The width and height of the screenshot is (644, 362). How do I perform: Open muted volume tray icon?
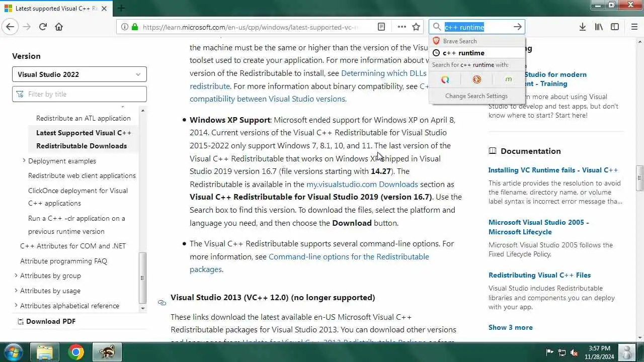point(574,352)
